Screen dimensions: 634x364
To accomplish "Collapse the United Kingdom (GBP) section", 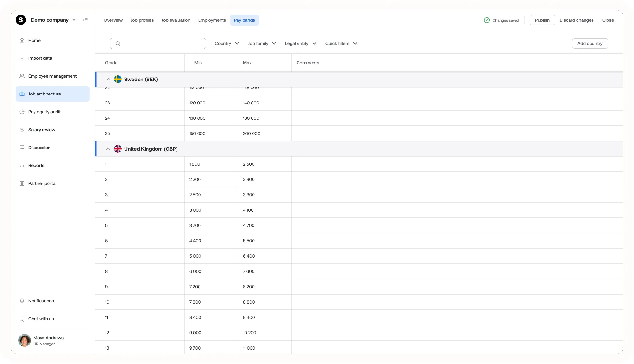I will point(108,149).
